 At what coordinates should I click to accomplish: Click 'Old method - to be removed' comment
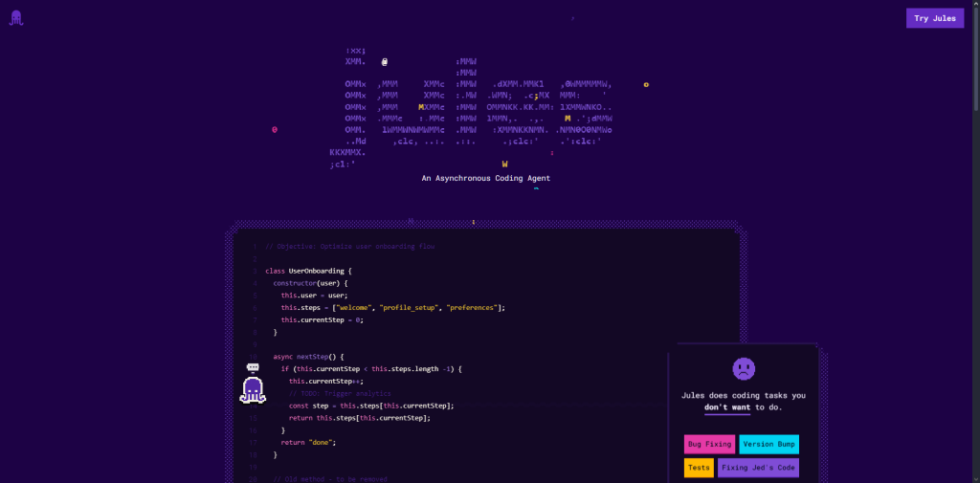(330, 479)
